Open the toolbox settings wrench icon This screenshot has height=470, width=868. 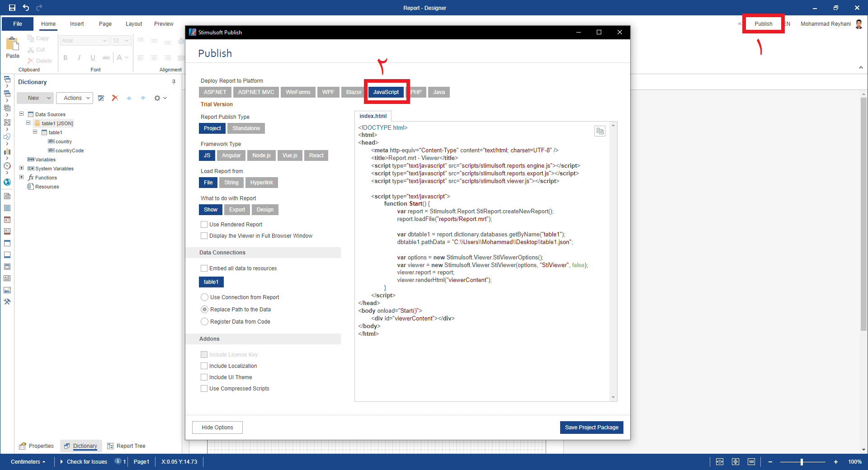point(7,302)
